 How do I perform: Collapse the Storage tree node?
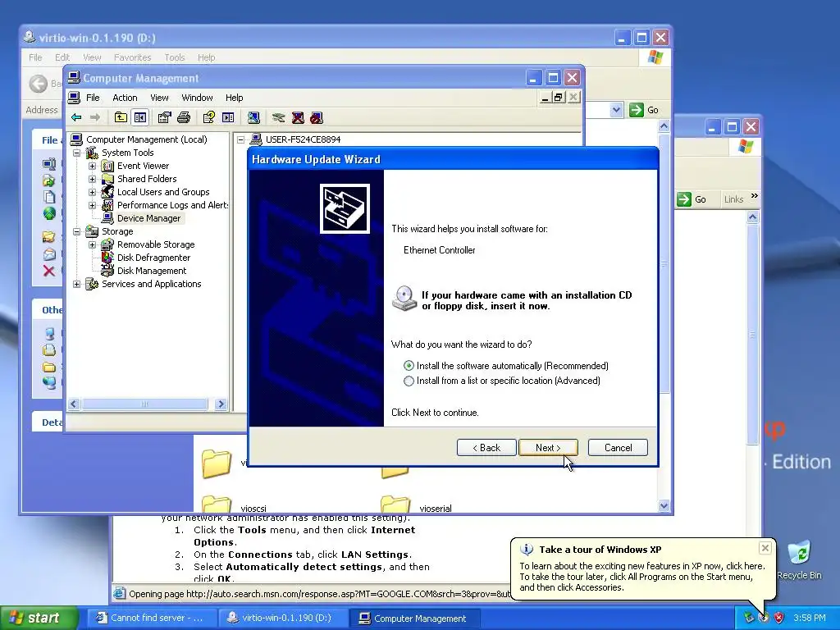pos(76,231)
